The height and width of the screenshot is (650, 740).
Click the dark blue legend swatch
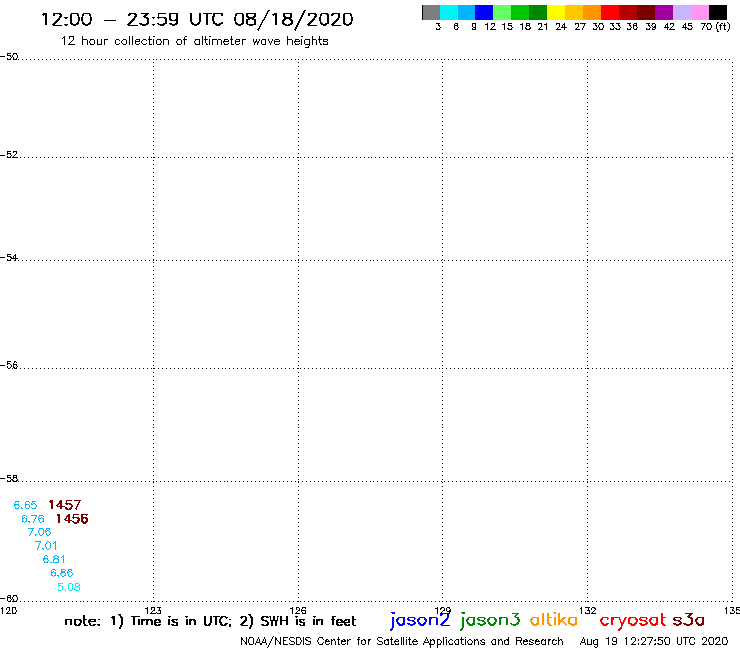484,12
